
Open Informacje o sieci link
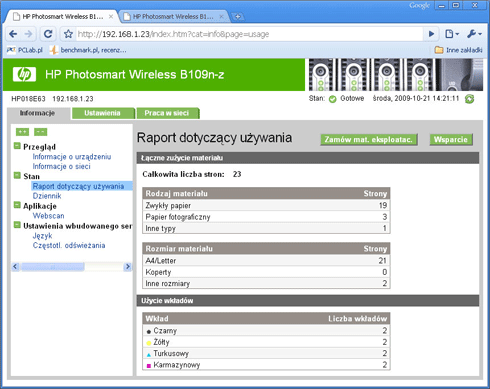point(61,166)
